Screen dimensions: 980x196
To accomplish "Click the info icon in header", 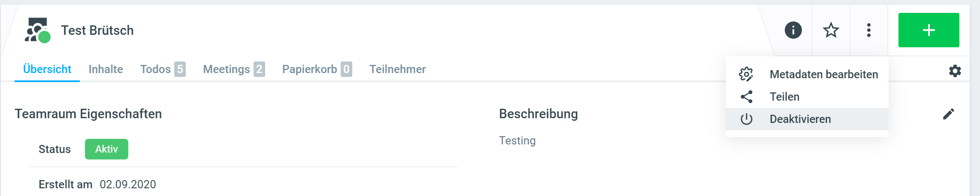I will (793, 30).
